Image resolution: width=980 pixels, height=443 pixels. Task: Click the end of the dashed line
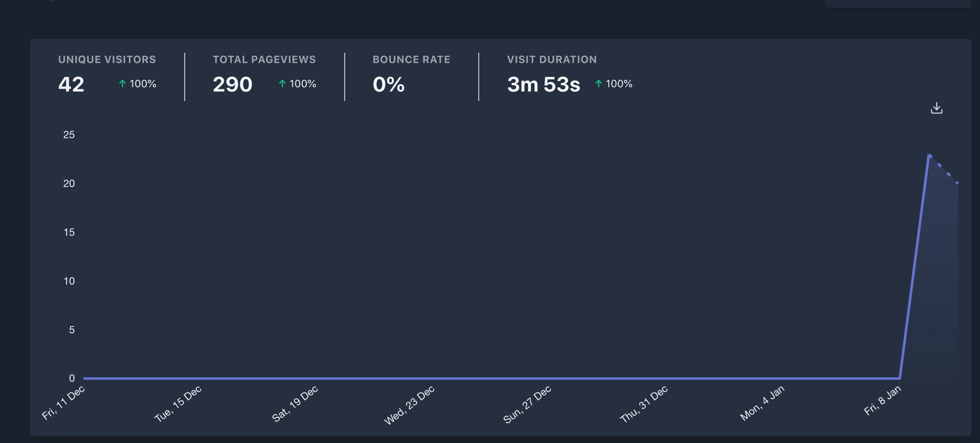pos(957,183)
